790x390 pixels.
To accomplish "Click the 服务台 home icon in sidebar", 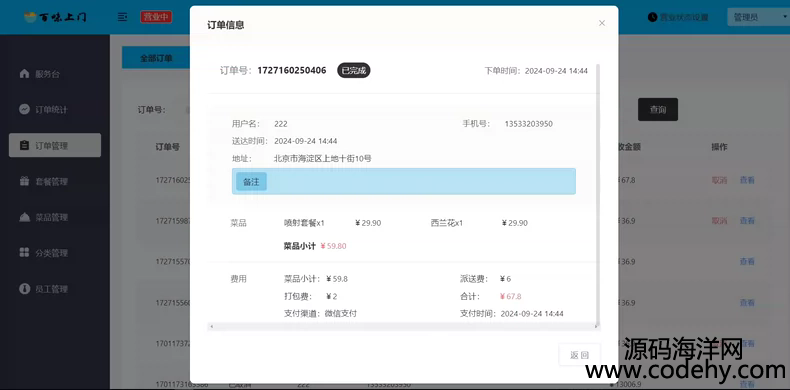I will pyautogui.click(x=24, y=74).
